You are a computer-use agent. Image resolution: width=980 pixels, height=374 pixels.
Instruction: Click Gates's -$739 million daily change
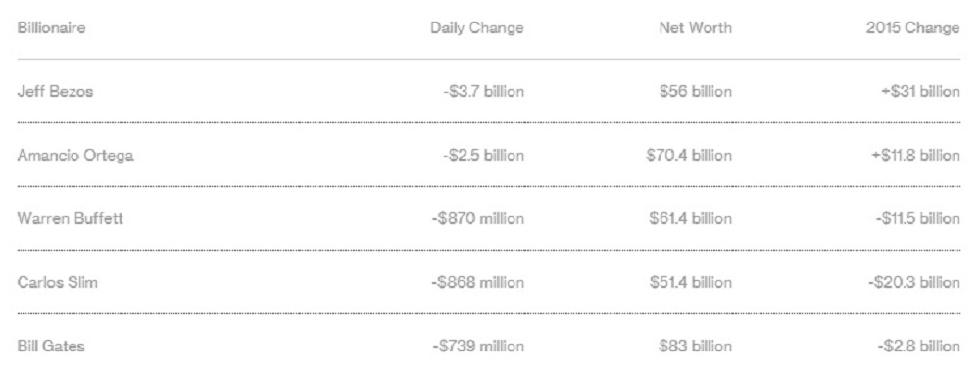point(478,346)
